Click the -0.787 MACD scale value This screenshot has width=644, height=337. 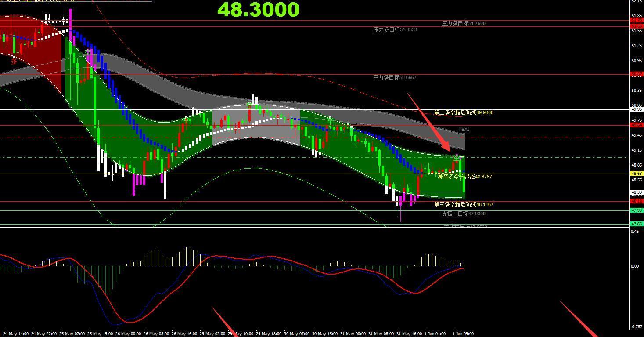(636, 326)
